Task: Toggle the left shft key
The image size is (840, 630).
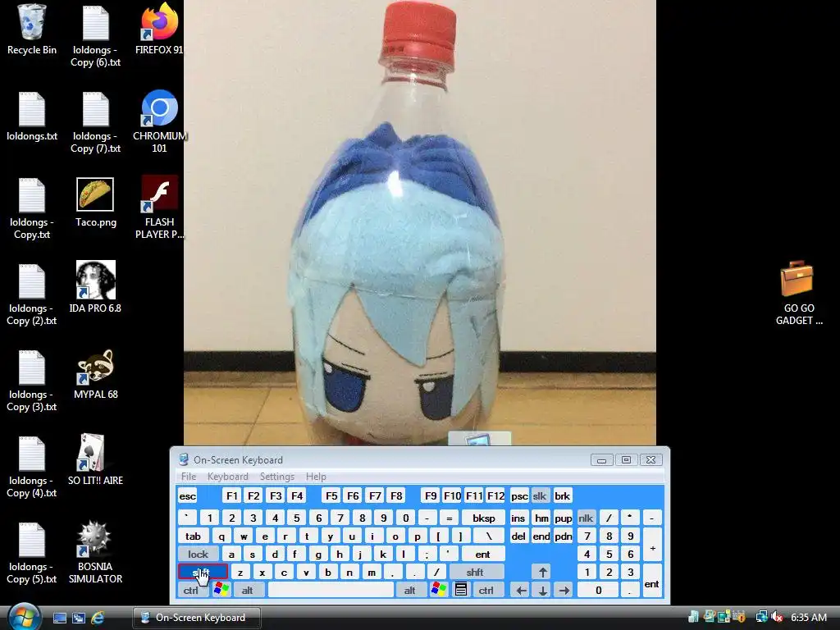Action: click(203, 572)
